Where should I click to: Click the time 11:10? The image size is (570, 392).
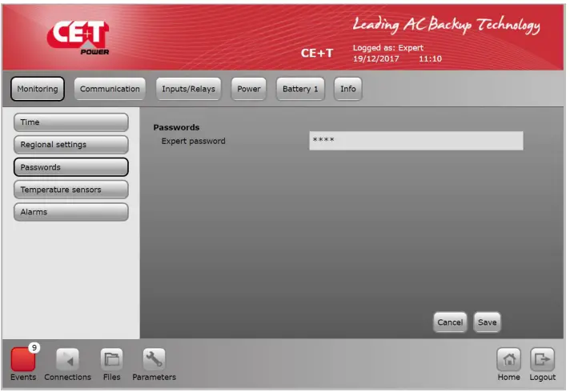click(x=430, y=59)
